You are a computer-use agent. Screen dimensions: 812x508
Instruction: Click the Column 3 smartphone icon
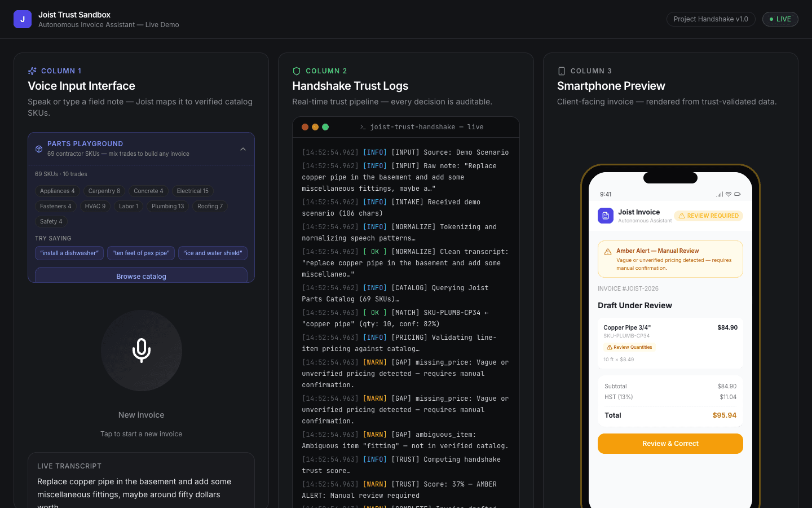click(562, 71)
